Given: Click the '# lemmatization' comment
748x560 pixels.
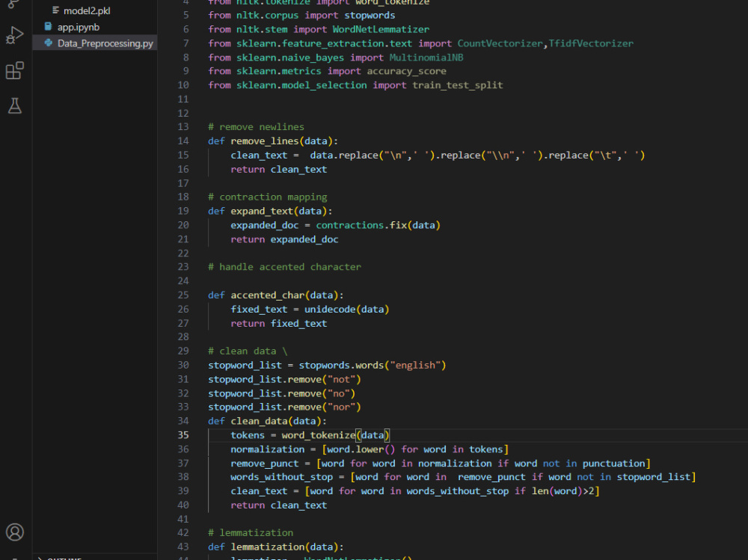Looking at the screenshot, I should (x=251, y=532).
